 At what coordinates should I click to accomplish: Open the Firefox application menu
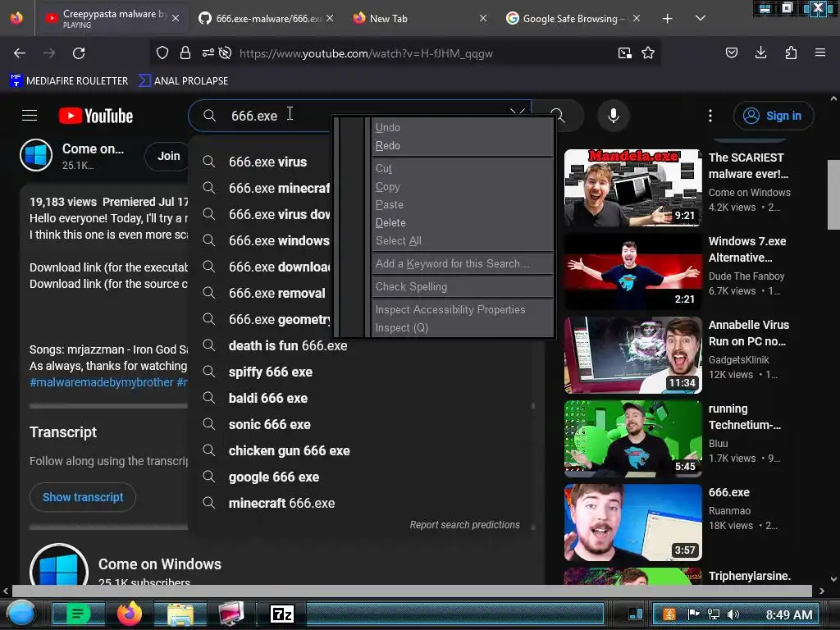click(x=820, y=52)
